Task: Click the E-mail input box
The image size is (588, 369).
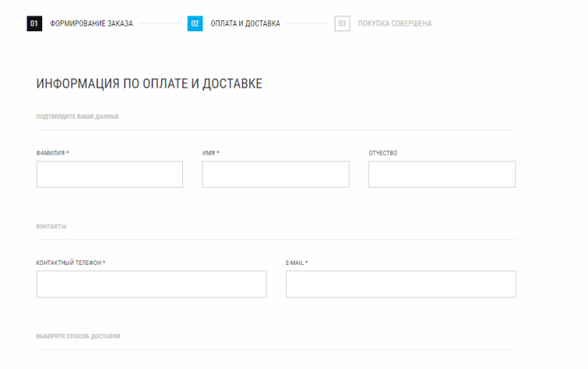Action: [400, 284]
